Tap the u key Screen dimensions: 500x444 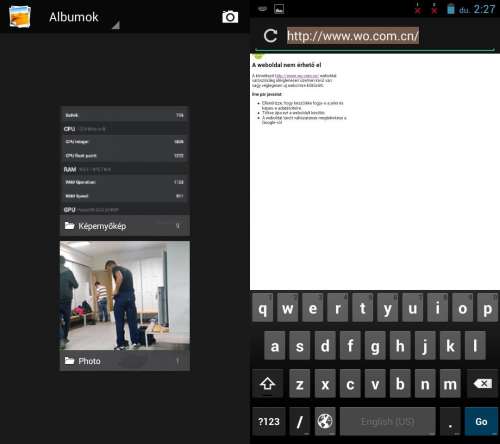tap(413, 308)
